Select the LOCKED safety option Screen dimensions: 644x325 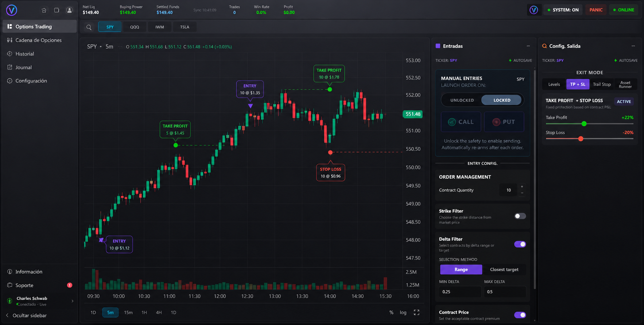click(502, 100)
